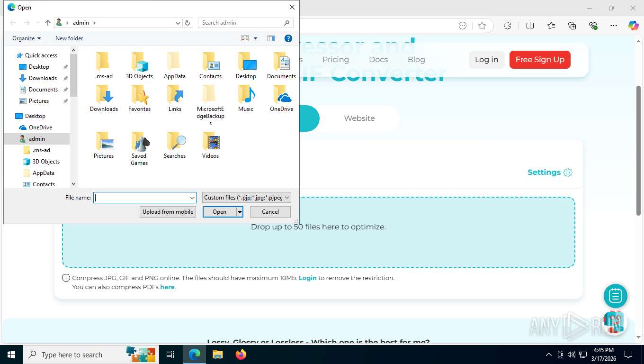Viewport: 644px width, 364px height.
Task: Expand the change view dropdown arrow
Action: pos(255,38)
